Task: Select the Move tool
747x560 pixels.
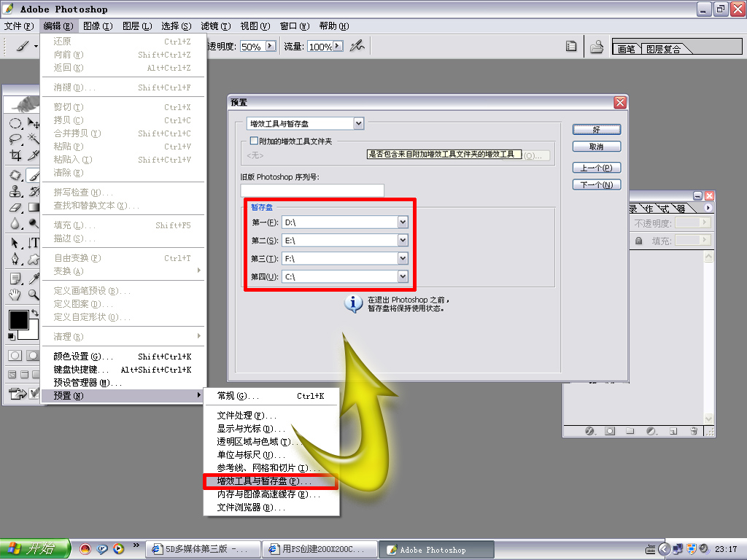Action: pyautogui.click(x=34, y=123)
